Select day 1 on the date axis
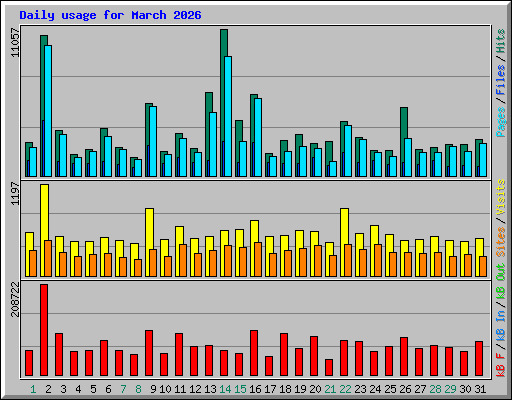 point(33,389)
